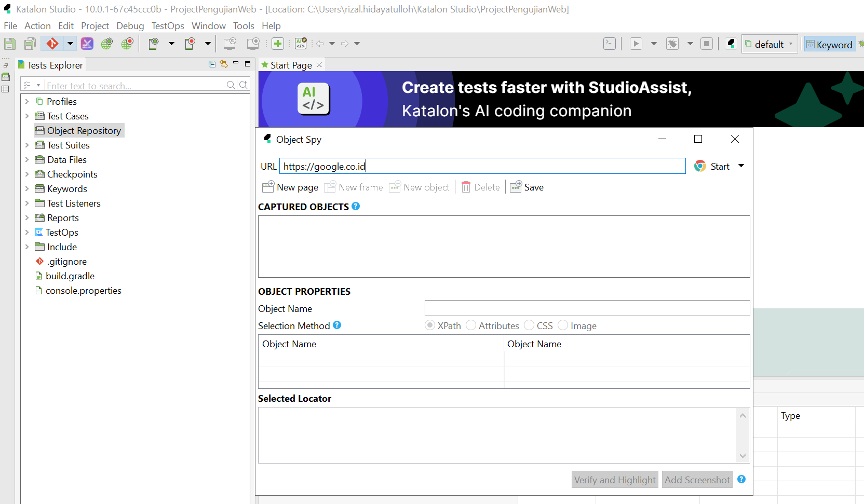Click help icon beside Add Screenshot
The image size is (864, 504).
741,479
